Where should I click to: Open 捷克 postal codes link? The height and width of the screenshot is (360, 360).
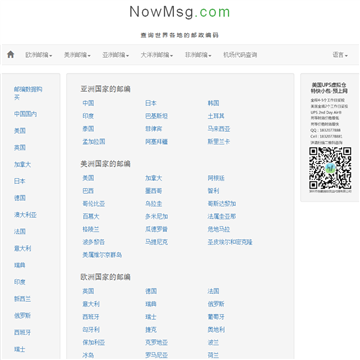pos(151,330)
